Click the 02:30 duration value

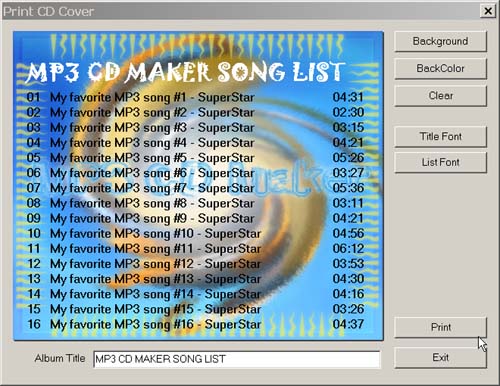click(348, 112)
